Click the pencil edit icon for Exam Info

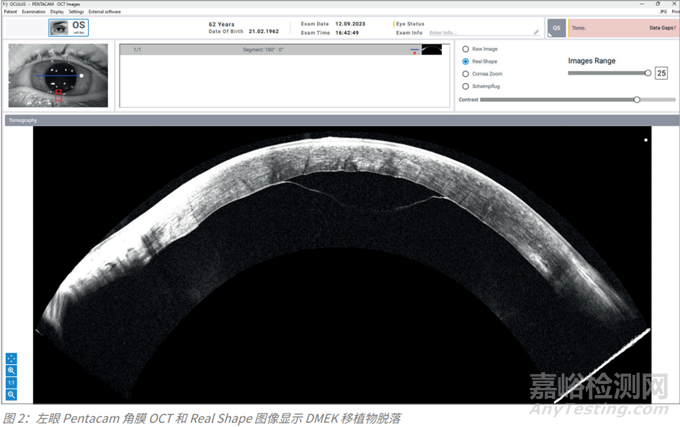pos(536,32)
